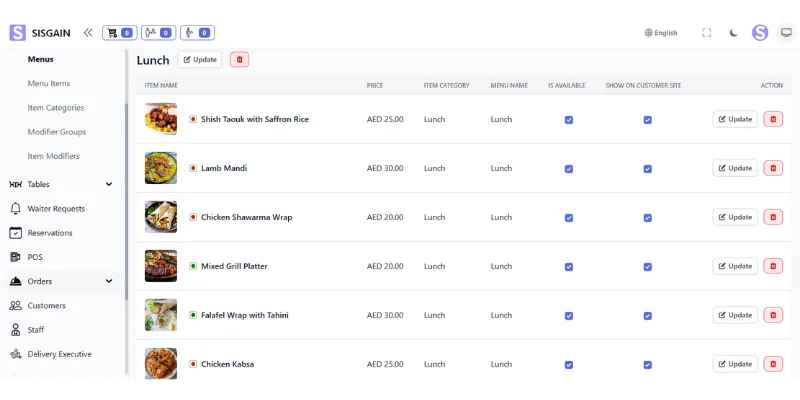
Task: Click the Reservations calendar icon
Action: click(16, 233)
